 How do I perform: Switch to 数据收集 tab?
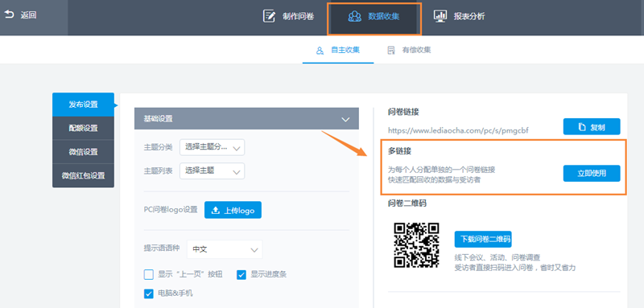(374, 17)
